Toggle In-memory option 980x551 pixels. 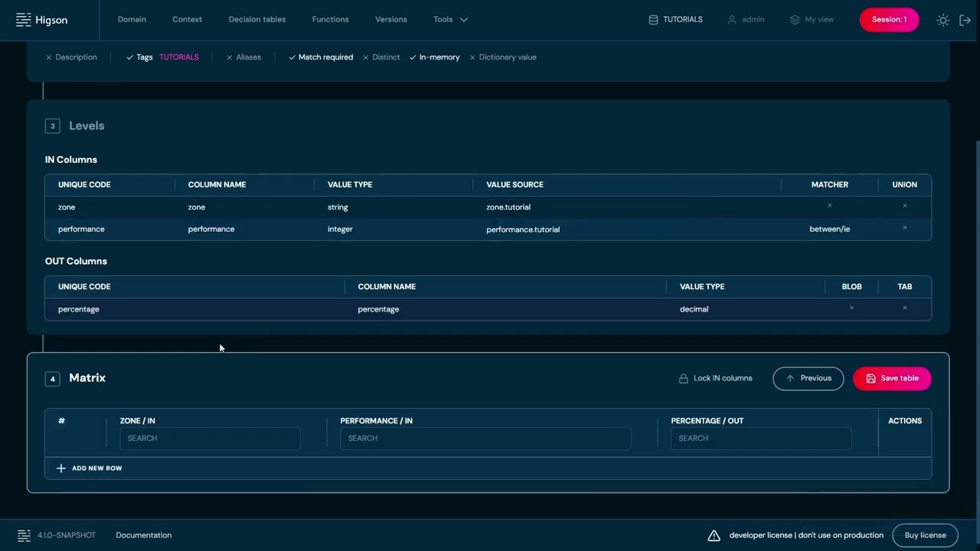pos(435,57)
